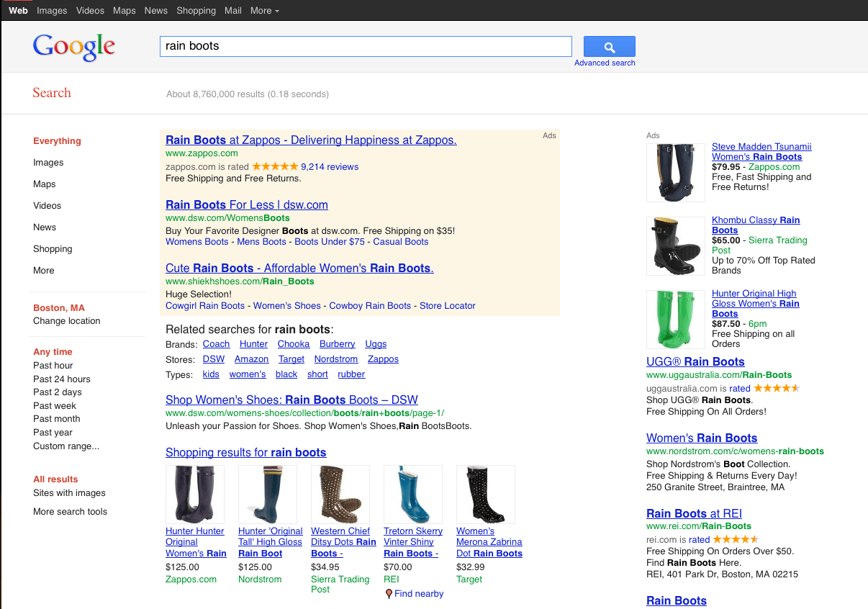Click the blue search magnifier button

click(x=609, y=47)
